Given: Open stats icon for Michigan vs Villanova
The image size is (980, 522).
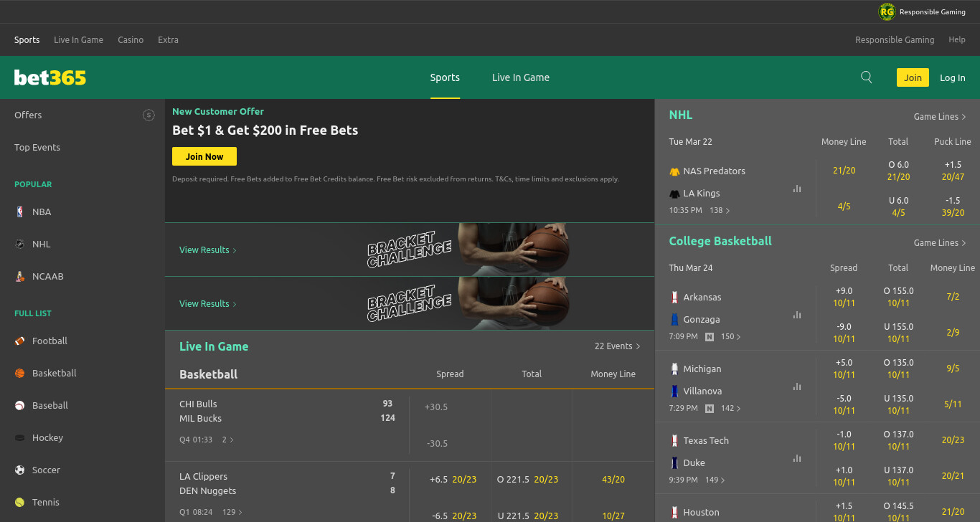Looking at the screenshot, I should 797,386.
